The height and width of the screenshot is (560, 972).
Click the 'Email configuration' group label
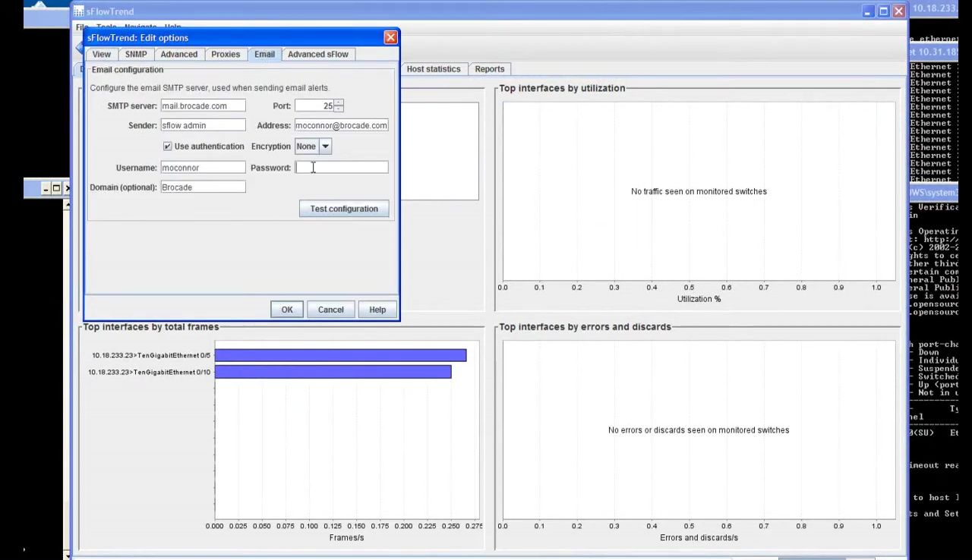pos(128,70)
